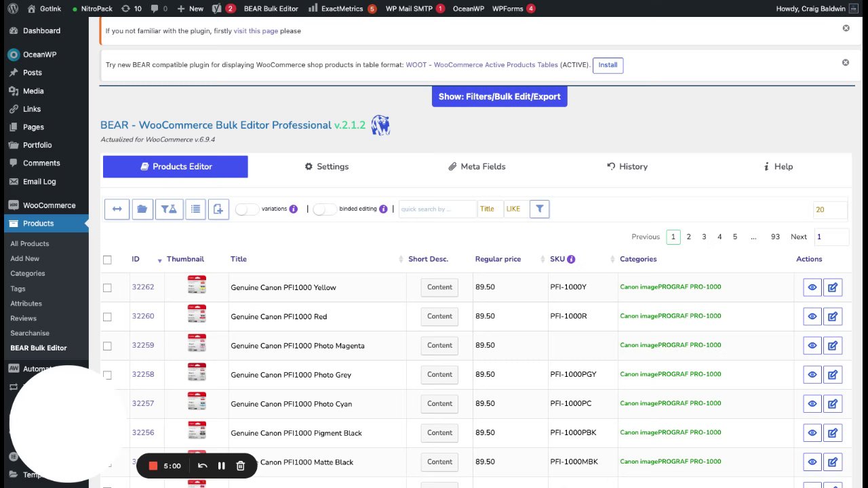
Task: Switch to the Settings tab
Action: point(326,167)
